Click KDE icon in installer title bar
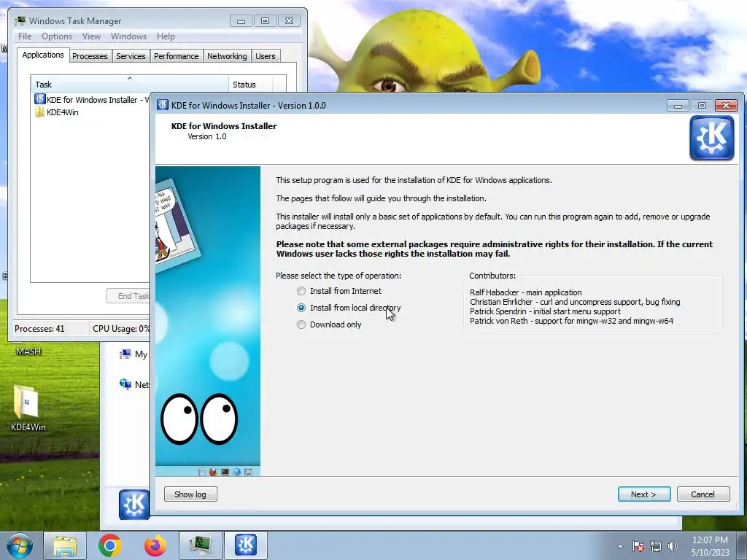Viewport: 747px width, 560px height. coord(163,105)
